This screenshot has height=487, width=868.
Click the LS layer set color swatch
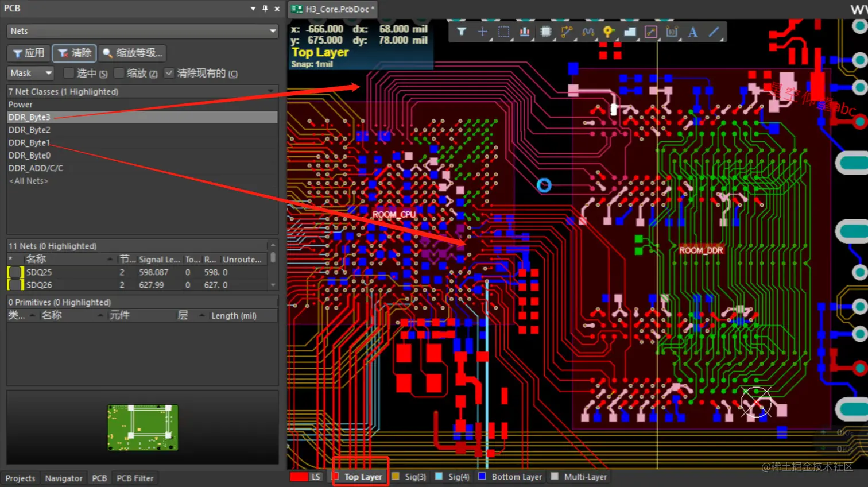299,477
